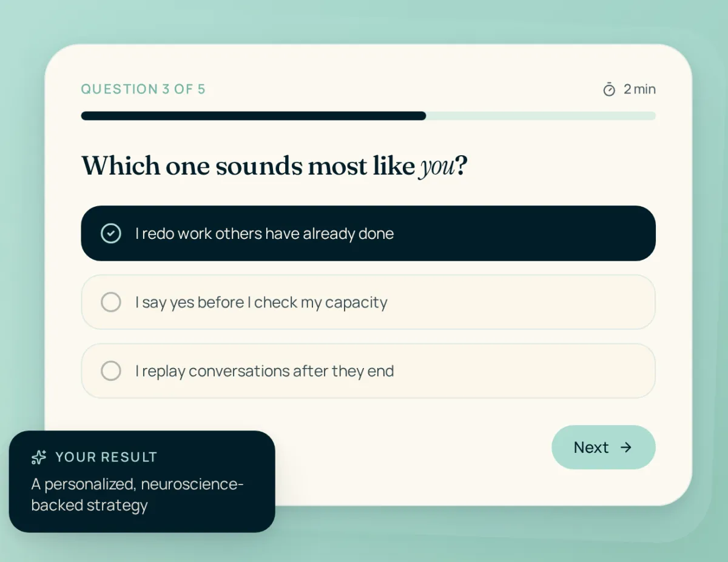The width and height of the screenshot is (728, 562).
Task: Select the radio for replaying conversations
Action: tap(111, 370)
